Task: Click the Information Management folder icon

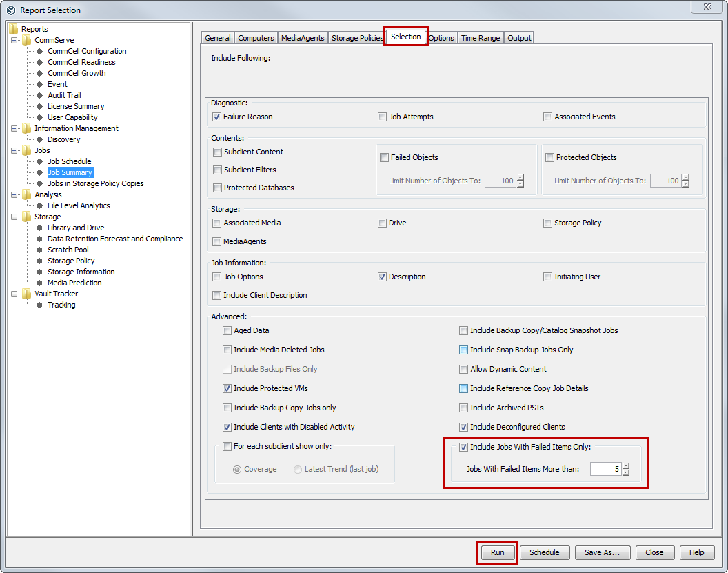Action: click(27, 128)
